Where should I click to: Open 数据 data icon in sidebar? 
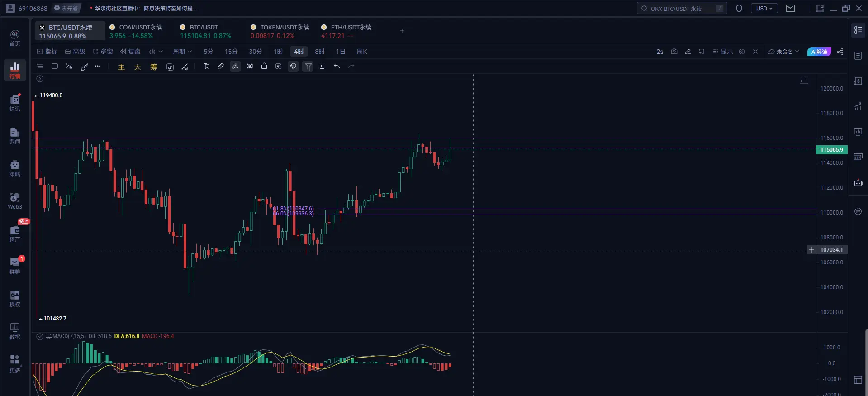click(x=15, y=331)
